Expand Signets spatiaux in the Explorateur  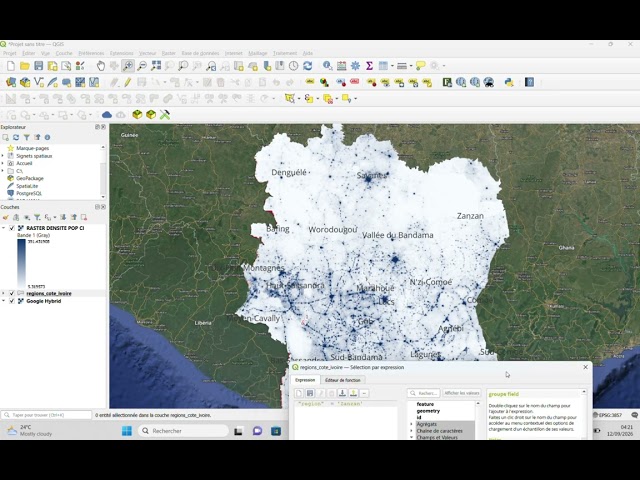(3, 156)
